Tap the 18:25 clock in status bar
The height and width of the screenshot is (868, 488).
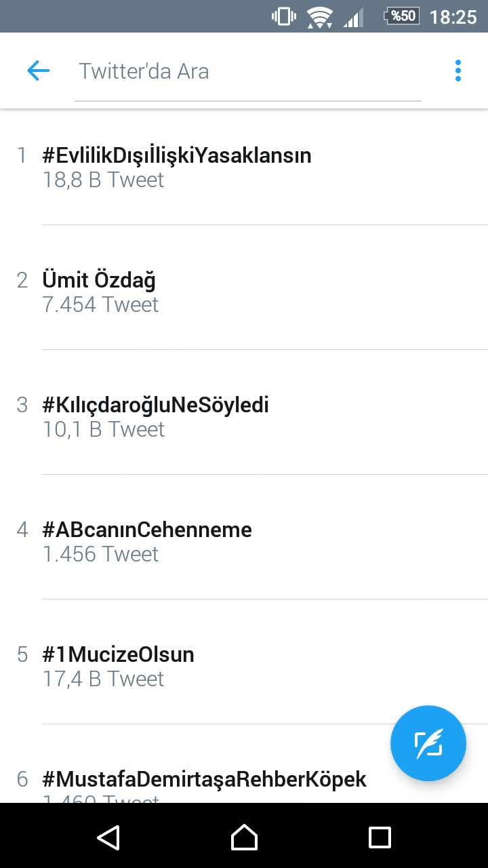453,16
